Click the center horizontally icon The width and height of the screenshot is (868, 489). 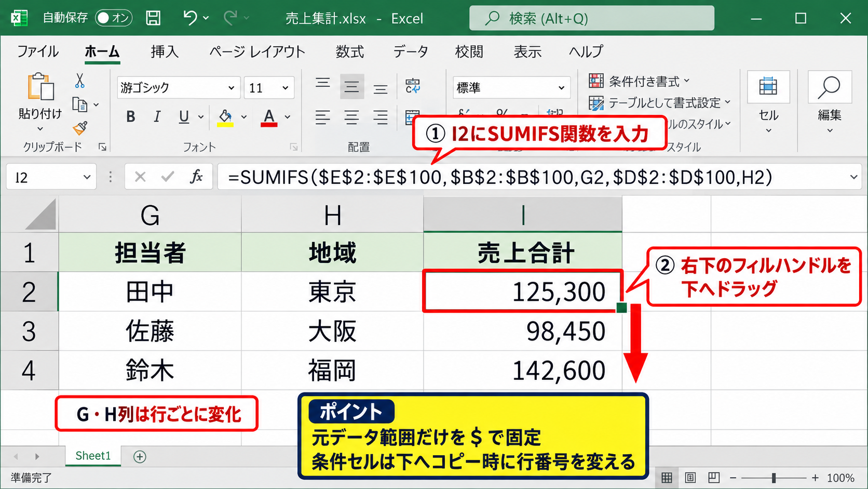pyautogui.click(x=352, y=117)
